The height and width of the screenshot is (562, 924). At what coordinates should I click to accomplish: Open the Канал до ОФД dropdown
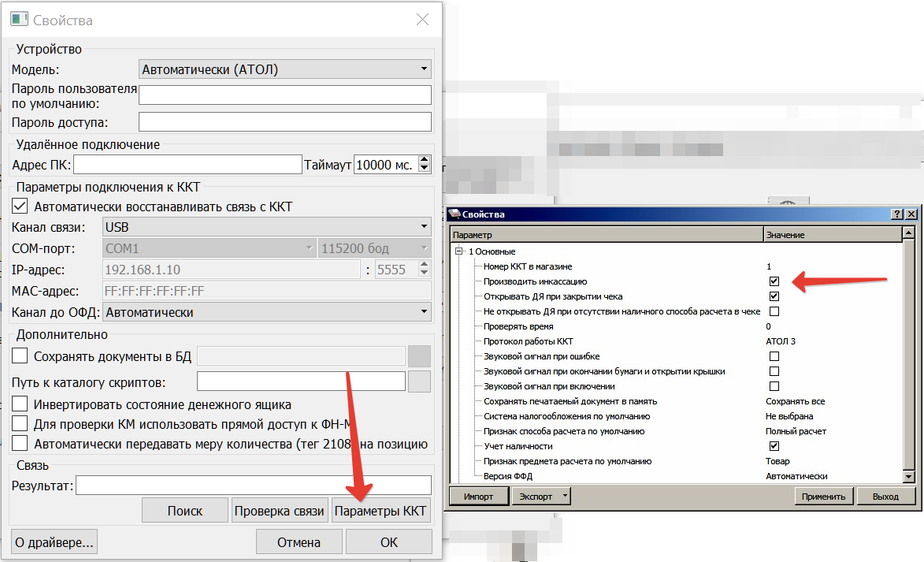pyautogui.click(x=267, y=312)
